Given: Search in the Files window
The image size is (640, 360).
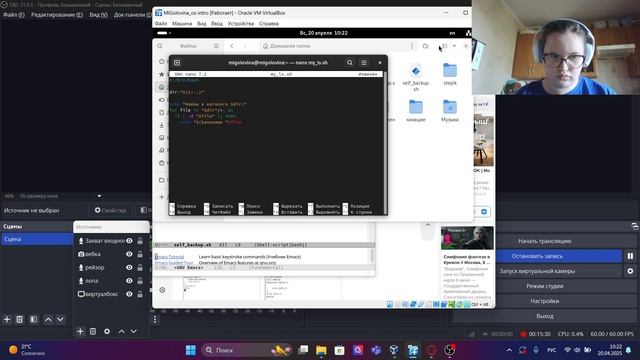Looking at the screenshot, I should [160, 46].
